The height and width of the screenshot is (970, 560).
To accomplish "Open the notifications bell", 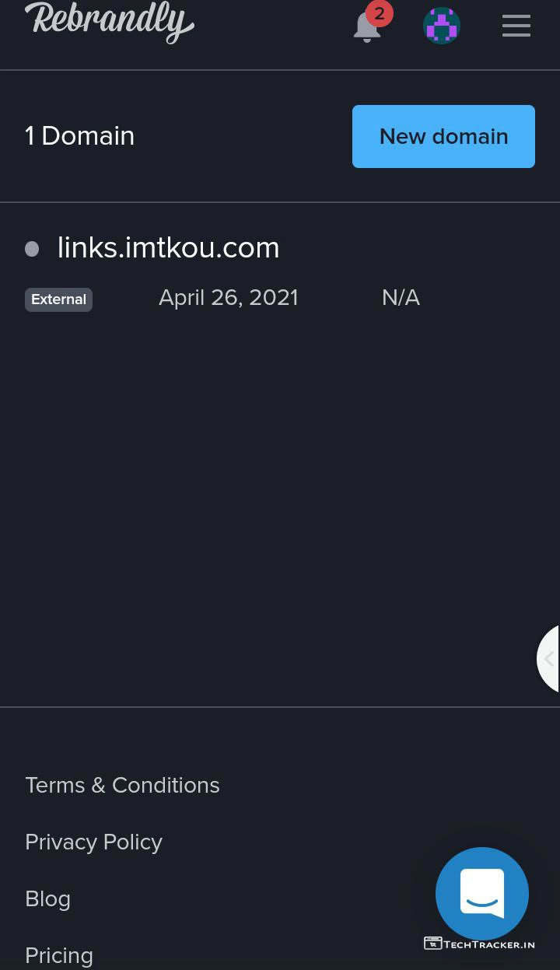I will [366, 28].
